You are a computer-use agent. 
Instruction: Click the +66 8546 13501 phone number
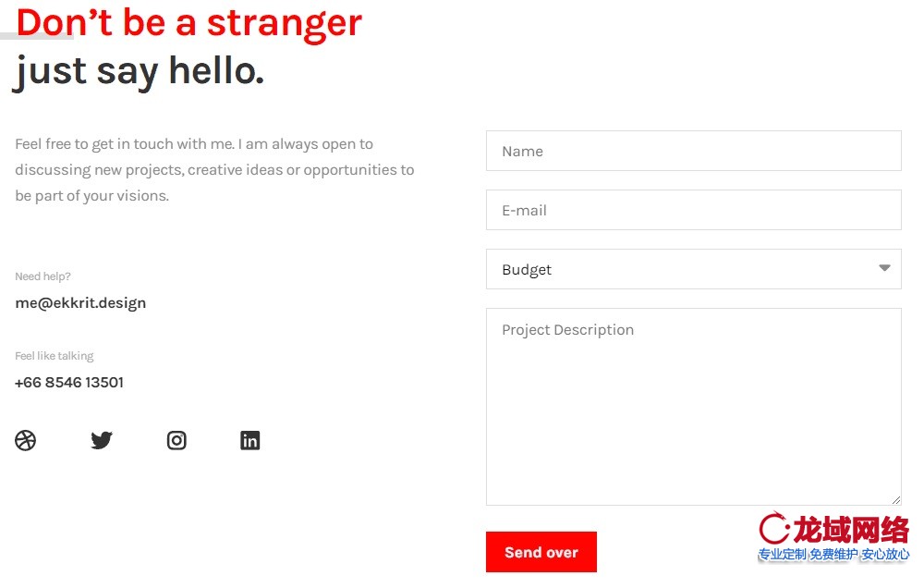[69, 382]
